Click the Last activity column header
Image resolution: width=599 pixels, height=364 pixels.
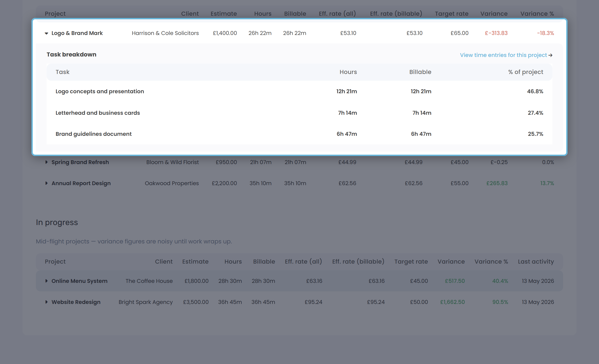click(x=536, y=262)
